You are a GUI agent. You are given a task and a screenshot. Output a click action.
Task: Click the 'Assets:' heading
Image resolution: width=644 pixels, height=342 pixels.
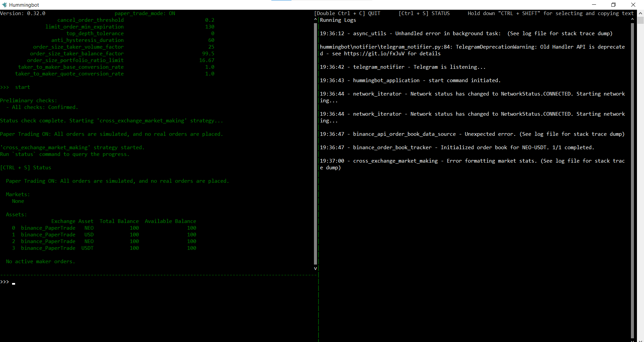[16, 215]
